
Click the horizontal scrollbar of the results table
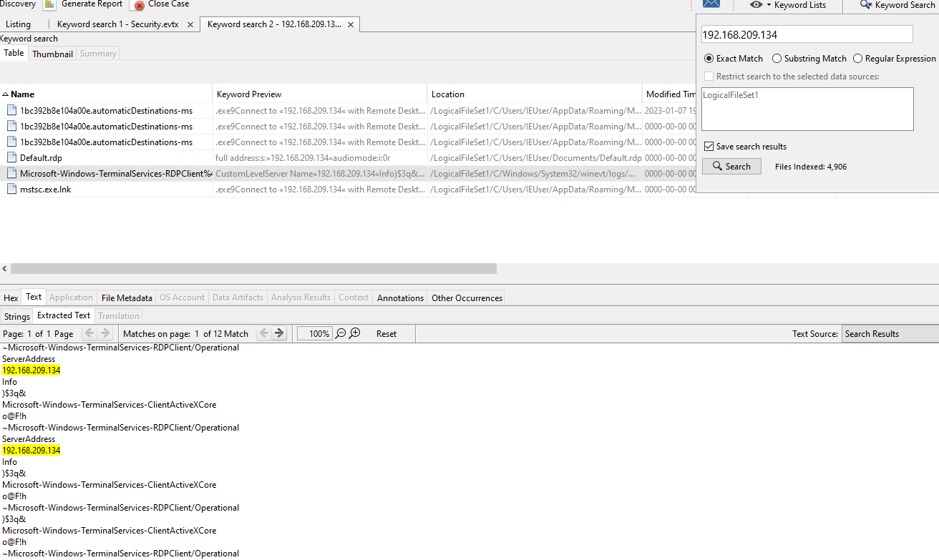coord(254,269)
